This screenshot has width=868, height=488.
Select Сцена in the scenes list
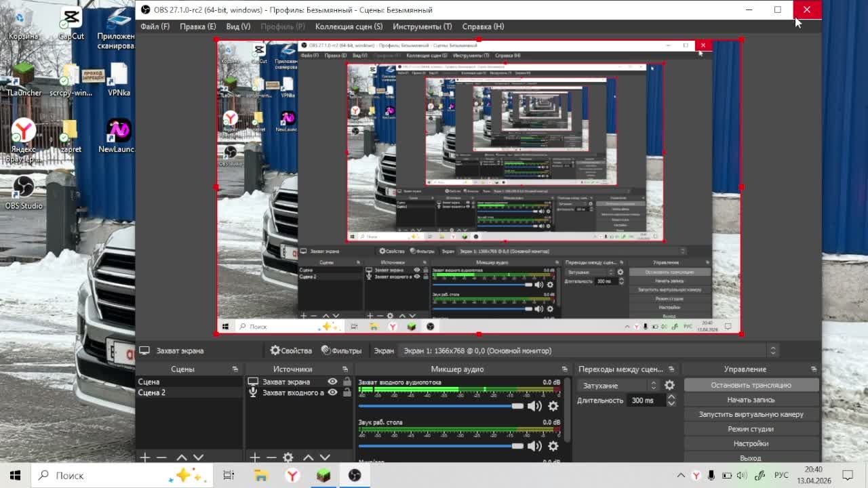pos(189,382)
